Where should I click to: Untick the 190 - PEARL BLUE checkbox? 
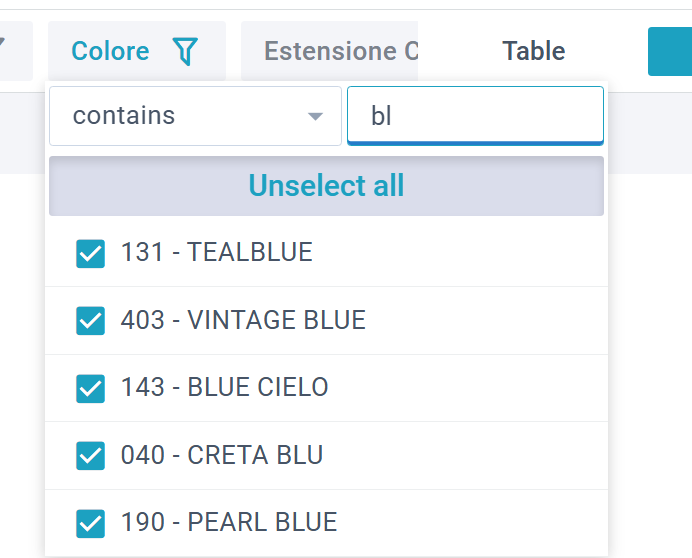tap(91, 523)
